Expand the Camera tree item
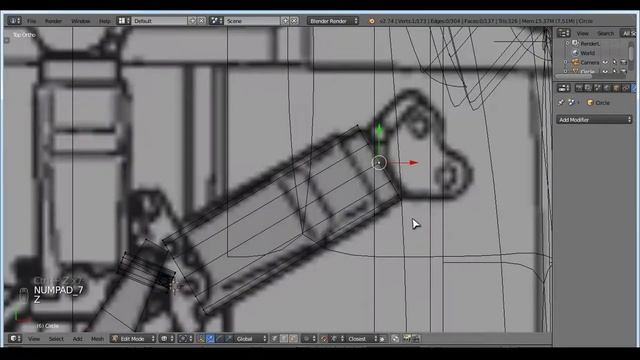The width and height of the screenshot is (640, 360). point(565,62)
